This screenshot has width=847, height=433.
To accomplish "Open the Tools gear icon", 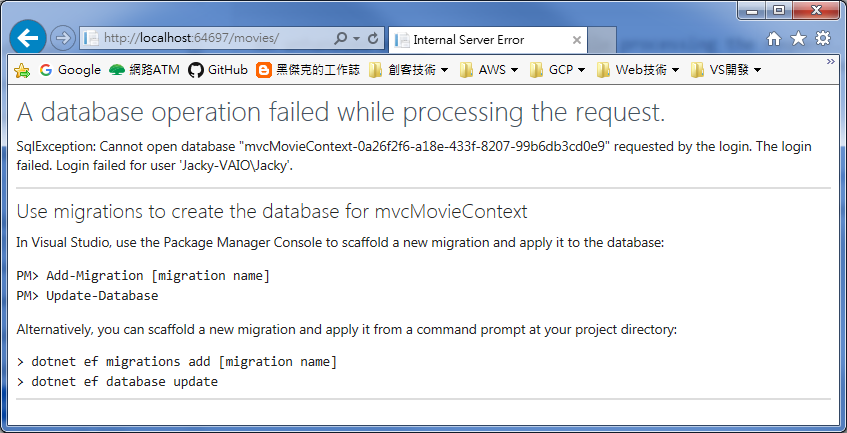I will tap(822, 38).
